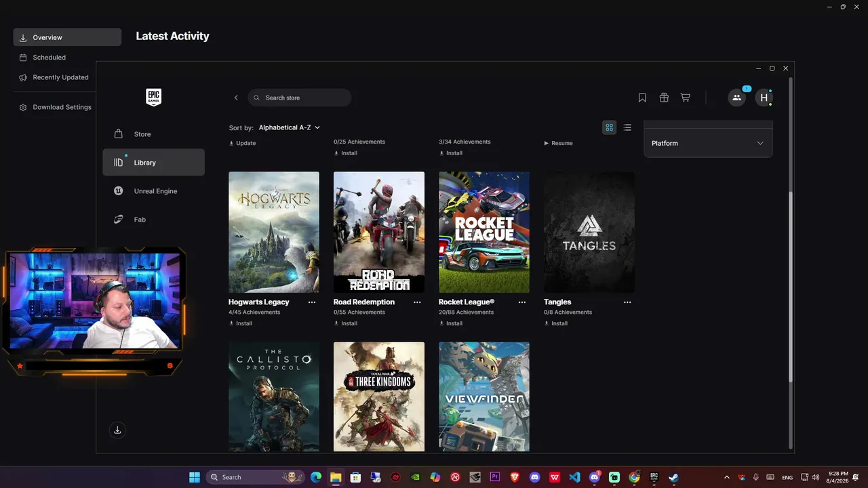Open the gift redeem icon
This screenshot has width=868, height=488.
coord(664,98)
